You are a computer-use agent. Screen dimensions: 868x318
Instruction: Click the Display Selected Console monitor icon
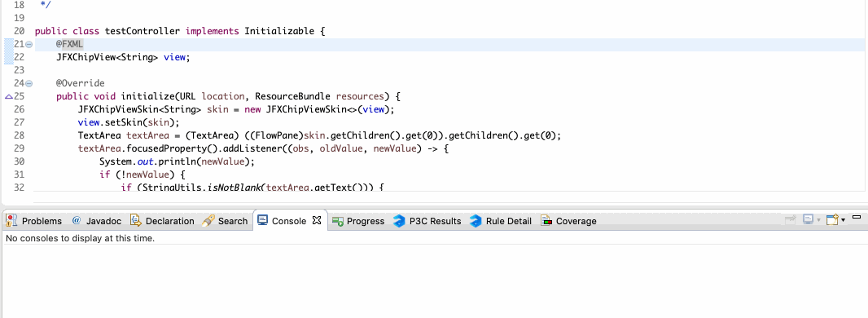click(x=809, y=220)
